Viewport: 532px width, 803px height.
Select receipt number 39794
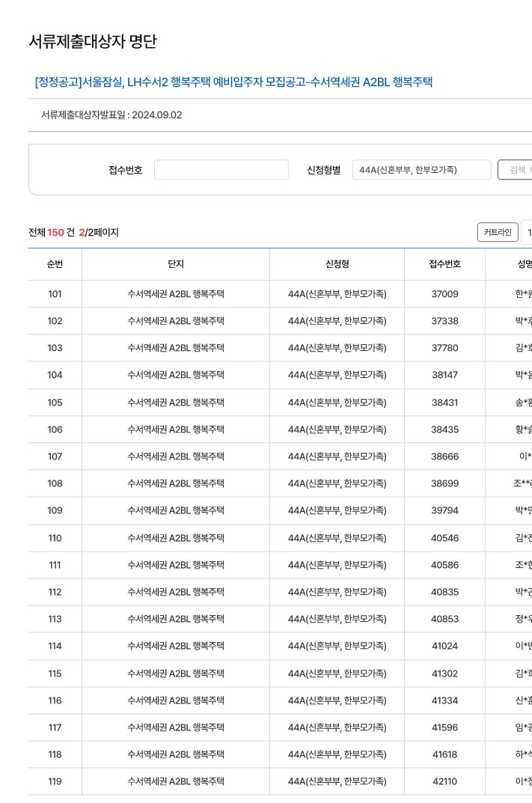coord(444,510)
